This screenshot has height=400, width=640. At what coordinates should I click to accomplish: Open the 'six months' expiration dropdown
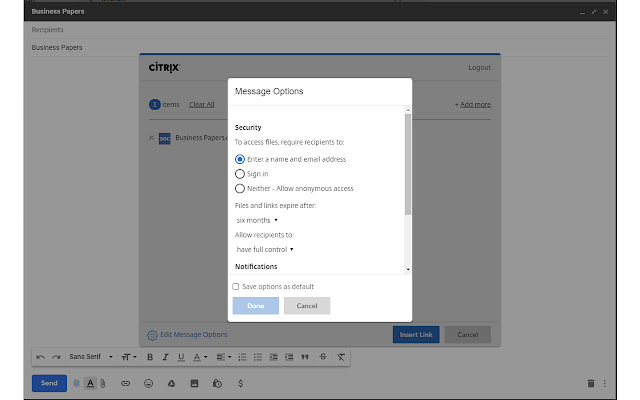tap(257, 219)
